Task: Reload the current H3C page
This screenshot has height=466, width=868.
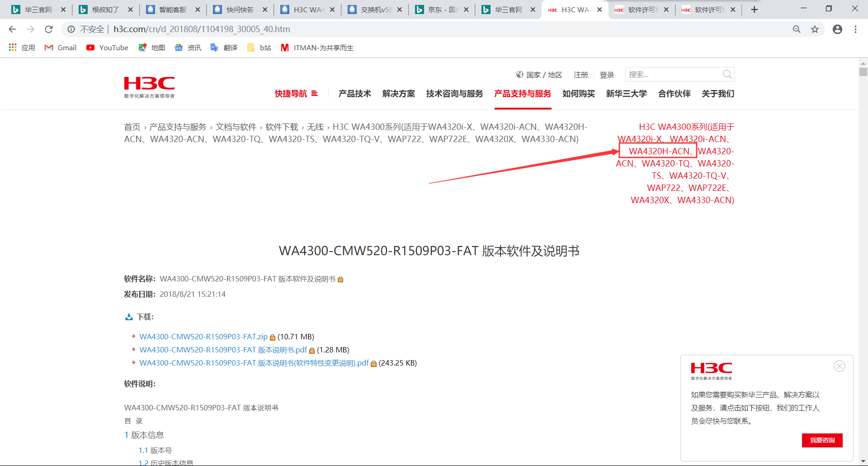Action: (49, 29)
